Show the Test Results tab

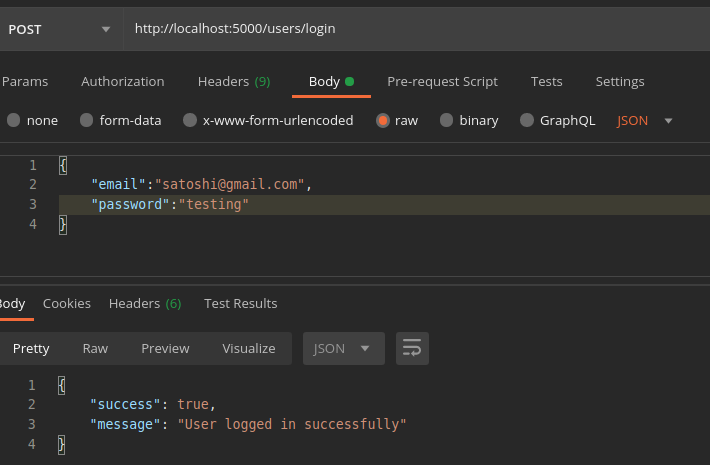point(240,303)
